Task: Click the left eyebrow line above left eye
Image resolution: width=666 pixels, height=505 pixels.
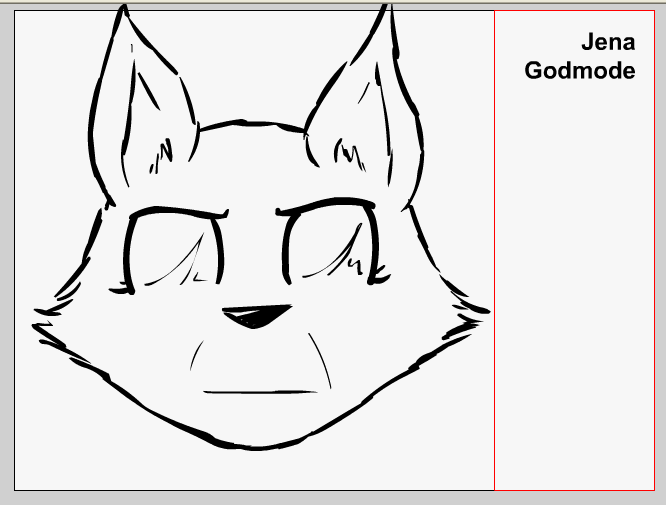Action: click(x=178, y=211)
